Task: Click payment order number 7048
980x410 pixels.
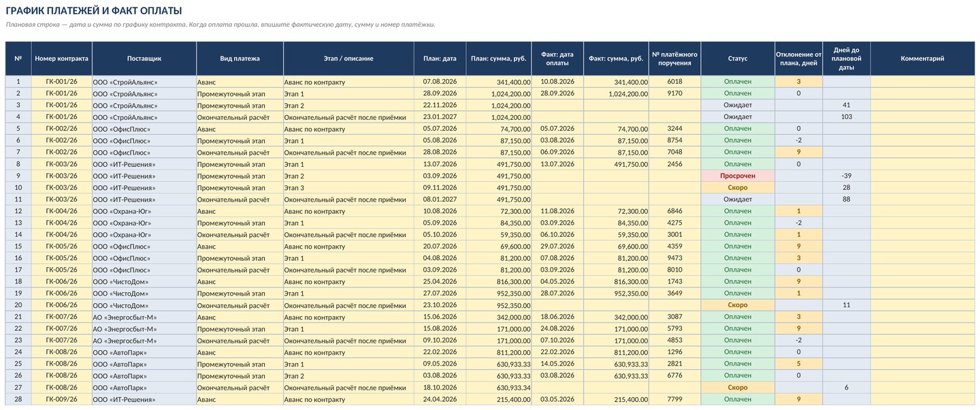Action: 674,152
